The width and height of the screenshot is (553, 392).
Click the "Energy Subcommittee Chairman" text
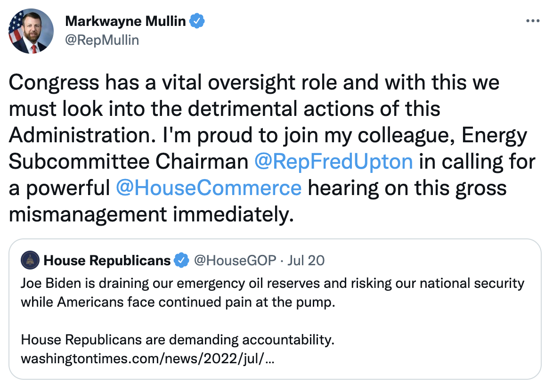(128, 162)
